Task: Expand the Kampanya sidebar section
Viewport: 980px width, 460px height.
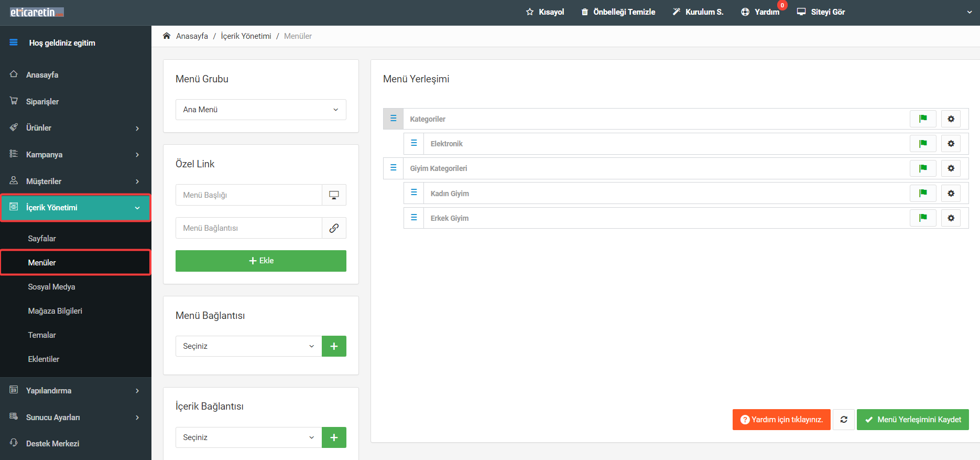Action: [75, 155]
